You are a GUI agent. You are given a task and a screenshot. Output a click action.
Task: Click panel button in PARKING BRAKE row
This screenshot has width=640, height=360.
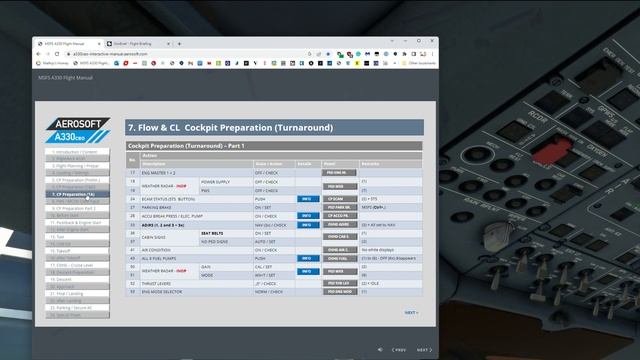(x=340, y=207)
